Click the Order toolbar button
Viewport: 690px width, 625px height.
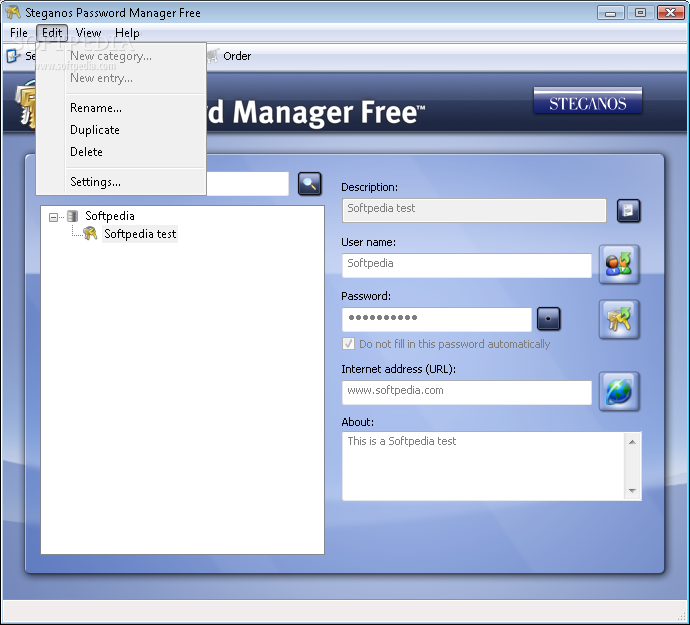230,56
